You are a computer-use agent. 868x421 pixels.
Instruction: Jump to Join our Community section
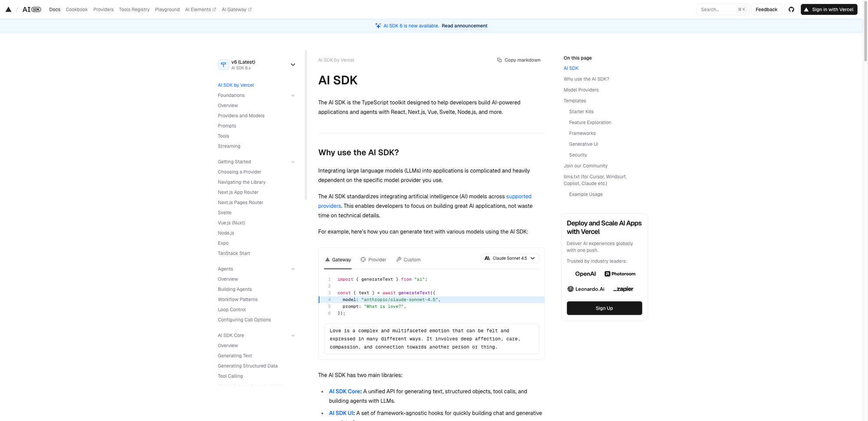[585, 166]
